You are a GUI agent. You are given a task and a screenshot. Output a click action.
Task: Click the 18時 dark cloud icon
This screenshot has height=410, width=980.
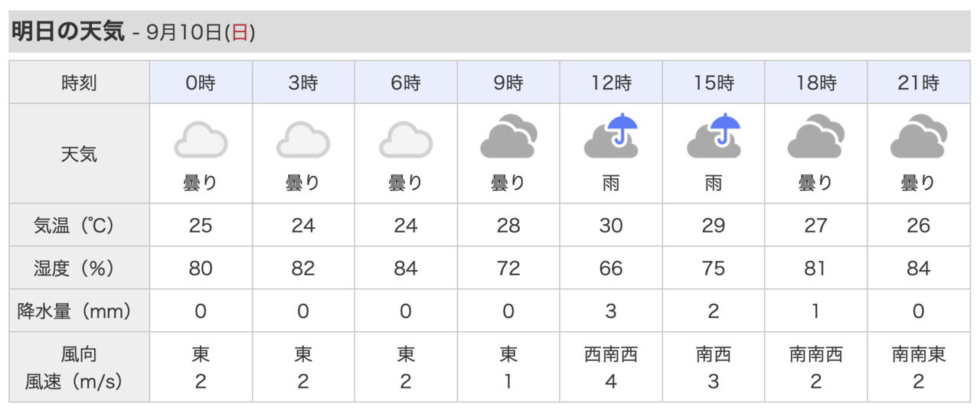click(x=816, y=136)
